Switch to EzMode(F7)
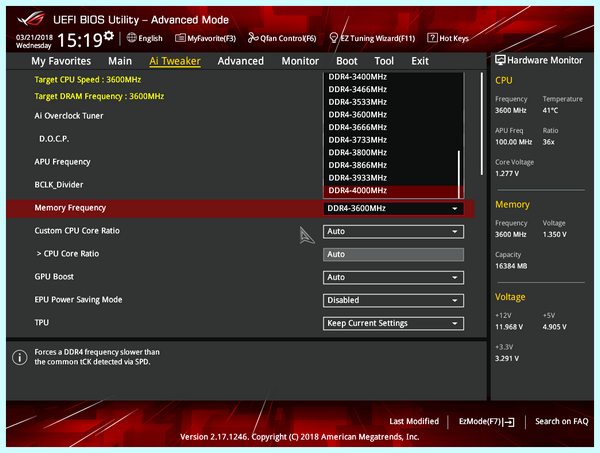Screen dimensions: 600x453 coord(486,422)
